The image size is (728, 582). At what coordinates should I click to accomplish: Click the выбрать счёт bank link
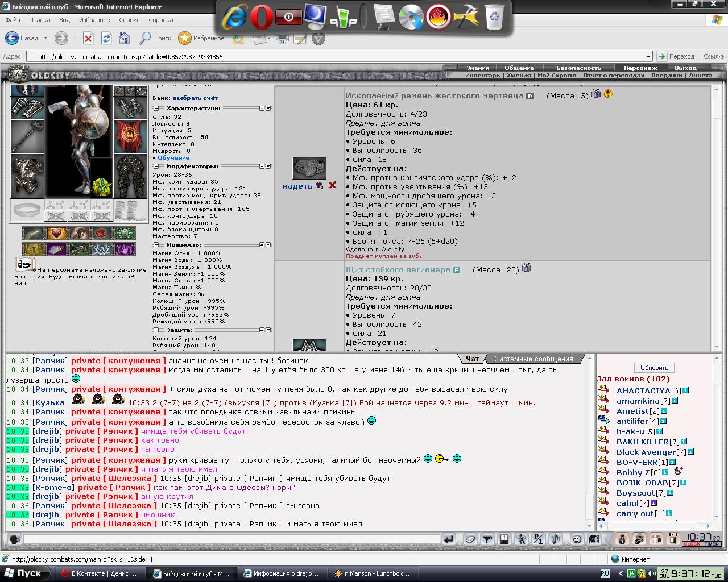196,98
